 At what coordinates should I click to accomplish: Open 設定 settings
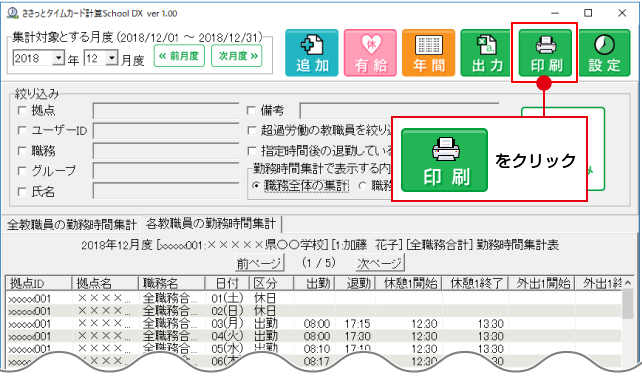[x=604, y=53]
